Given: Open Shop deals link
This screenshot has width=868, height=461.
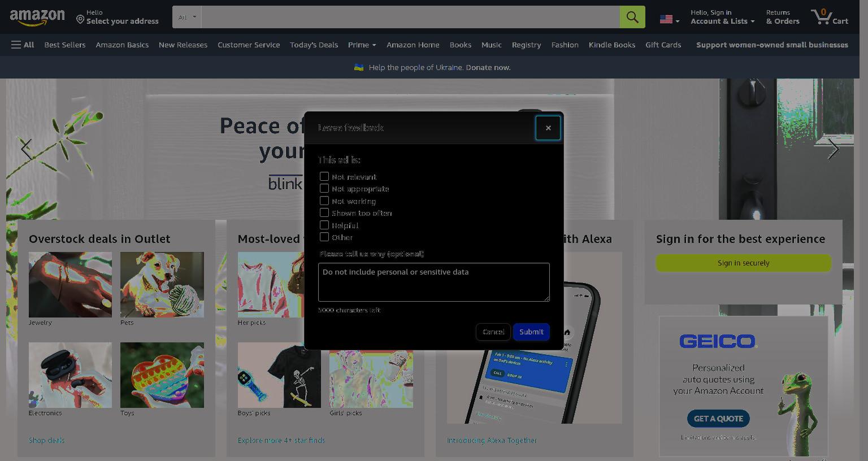Looking at the screenshot, I should pos(47,440).
